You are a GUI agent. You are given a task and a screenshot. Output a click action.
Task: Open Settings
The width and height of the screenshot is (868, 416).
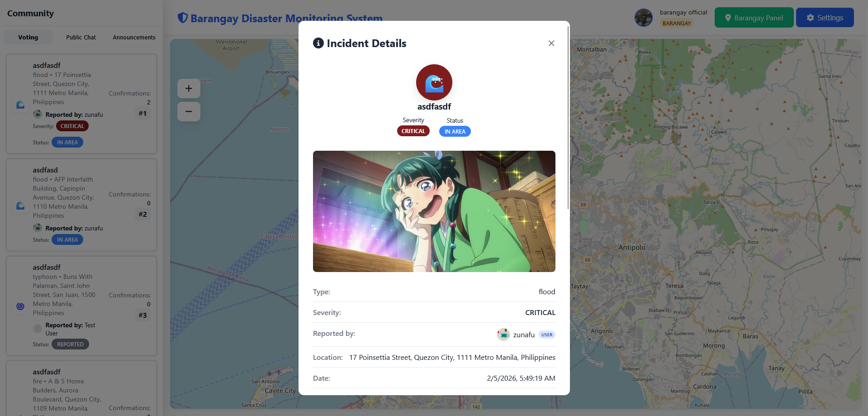point(825,18)
